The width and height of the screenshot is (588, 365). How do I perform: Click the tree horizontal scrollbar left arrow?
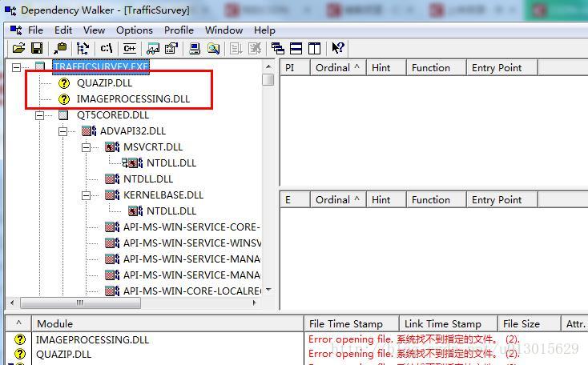13,303
